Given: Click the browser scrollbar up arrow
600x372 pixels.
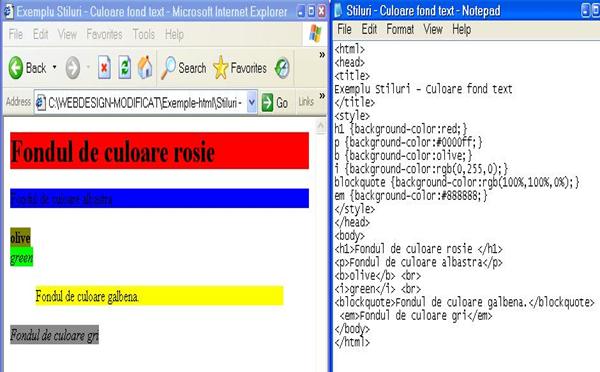Looking at the screenshot, I should (x=321, y=126).
